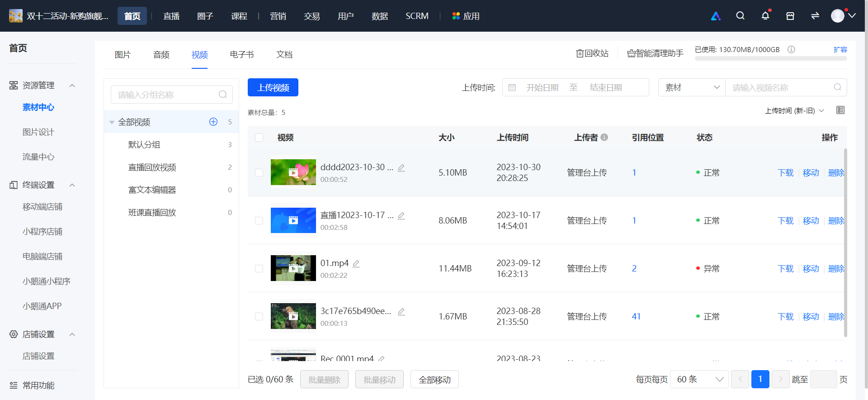Toggle select-all checkbox in table header
Viewport: 868px width, 400px height.
pos(259,138)
